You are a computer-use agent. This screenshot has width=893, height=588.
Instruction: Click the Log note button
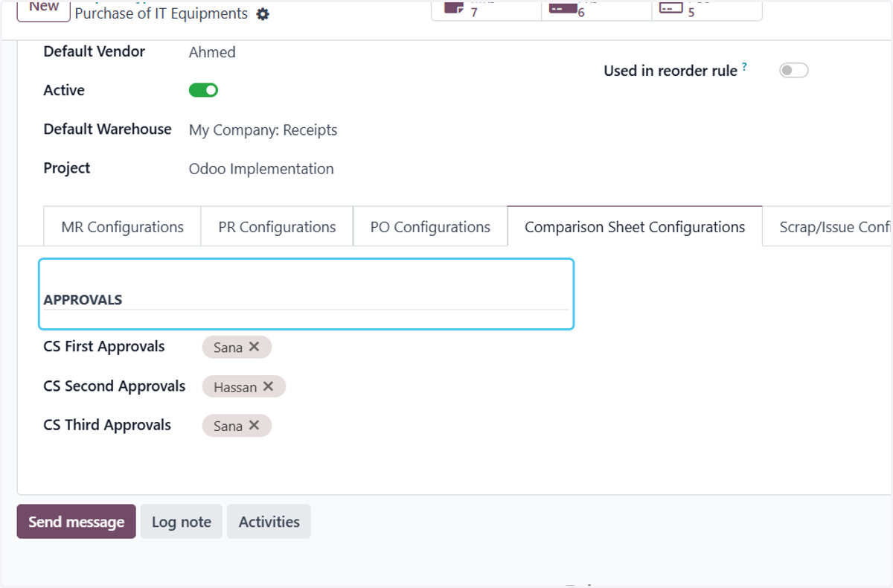pos(182,522)
